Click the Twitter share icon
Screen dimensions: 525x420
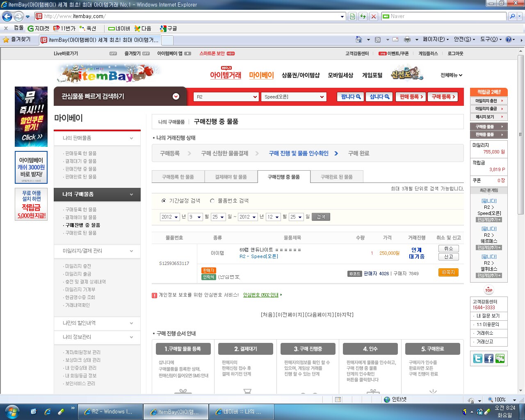click(478, 358)
